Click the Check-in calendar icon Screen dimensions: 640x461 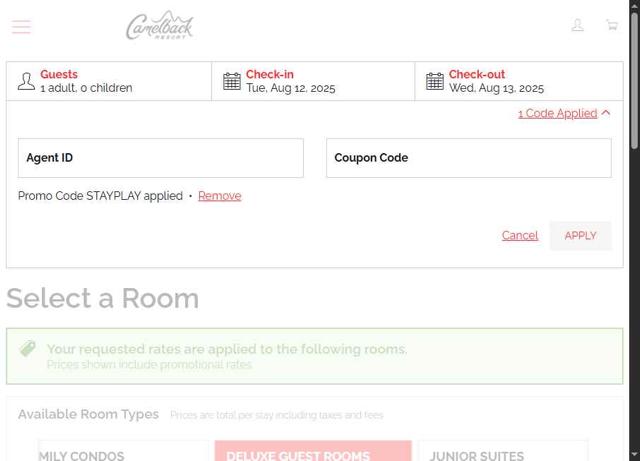pyautogui.click(x=232, y=81)
